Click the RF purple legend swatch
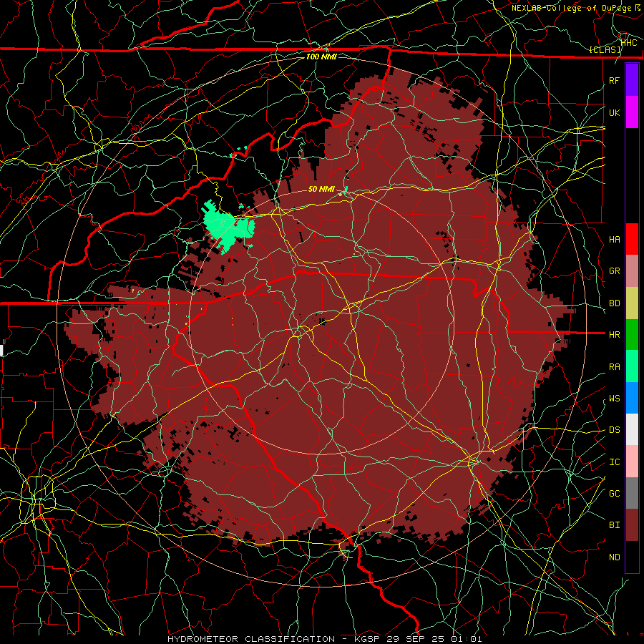 (632, 80)
